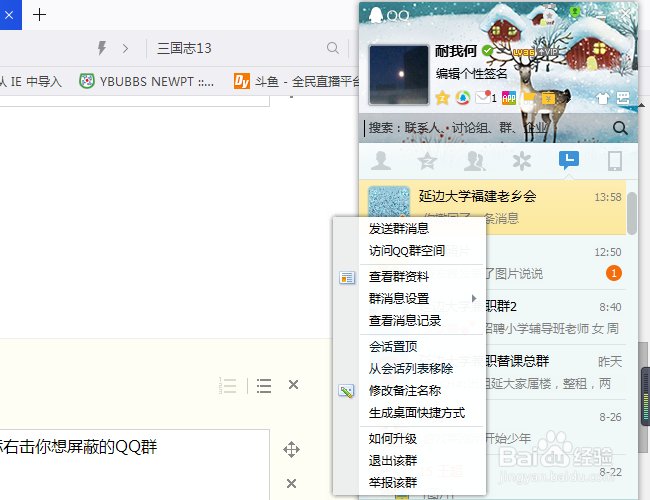Choose 发送群消息 from context menu
The image size is (650, 500).
[x=422, y=228]
